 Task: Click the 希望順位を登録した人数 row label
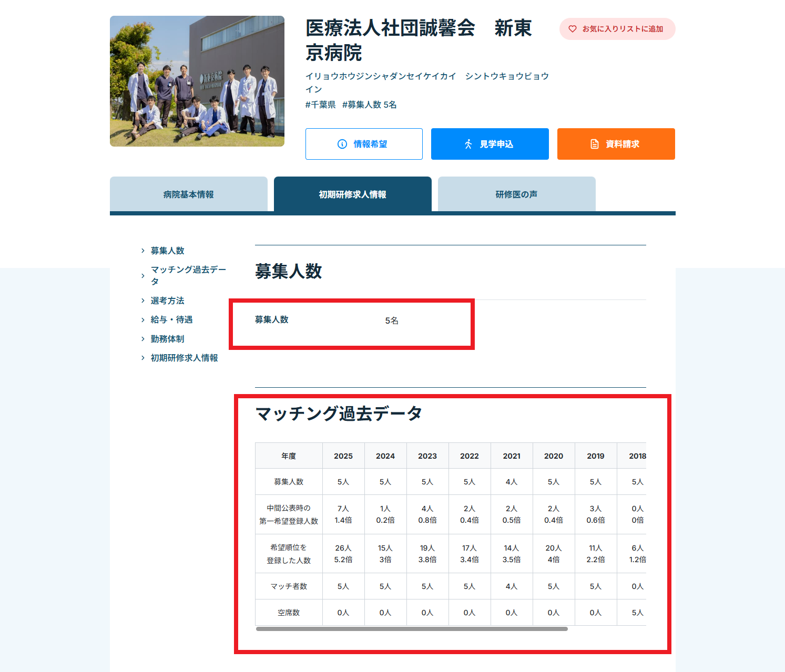[289, 554]
